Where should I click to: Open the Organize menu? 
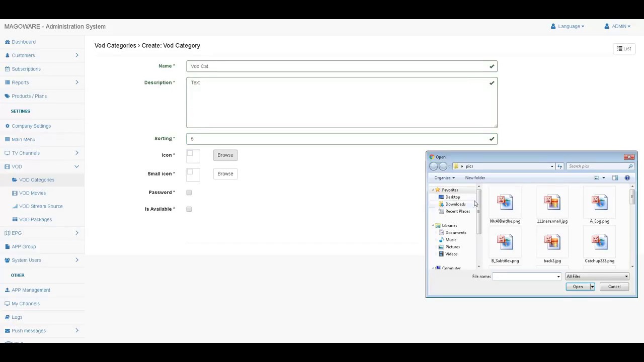point(444,177)
